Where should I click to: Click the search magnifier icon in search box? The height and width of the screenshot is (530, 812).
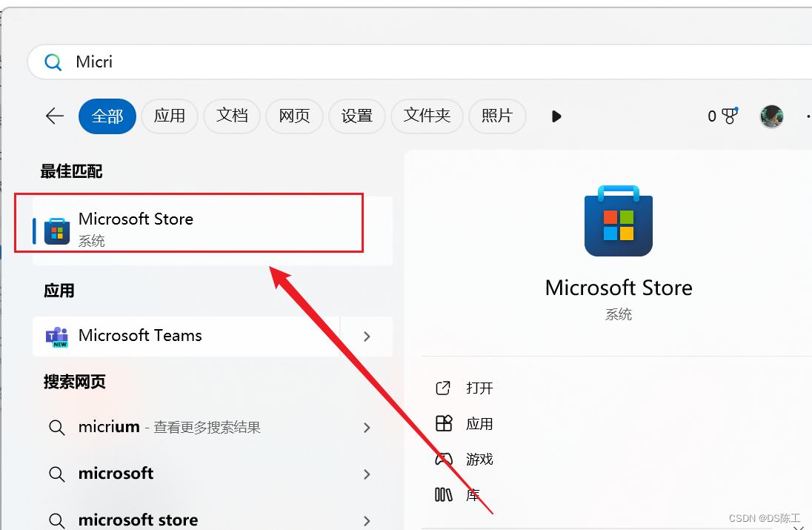[x=53, y=62]
